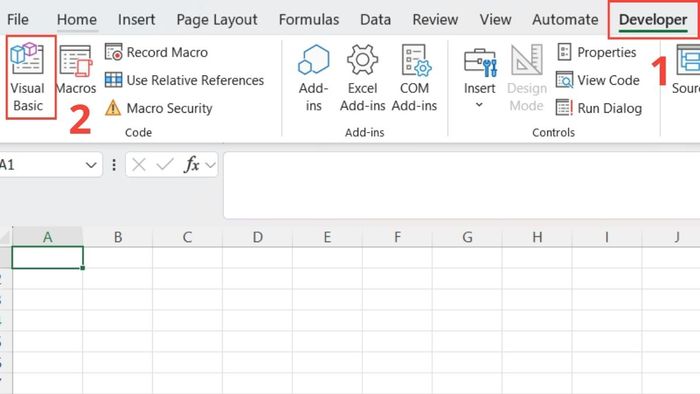Select column C header
This screenshot has height=394, width=700.
pyautogui.click(x=188, y=237)
